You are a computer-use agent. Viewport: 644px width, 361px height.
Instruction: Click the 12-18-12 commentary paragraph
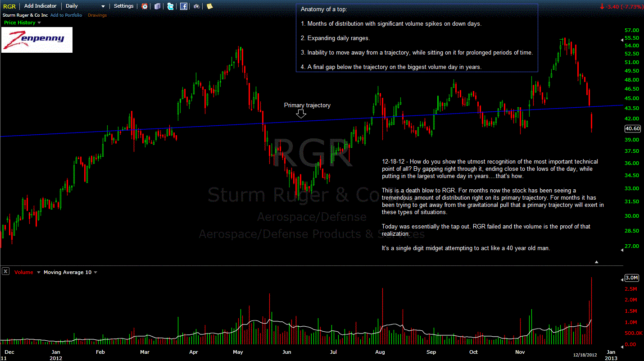[490, 169]
